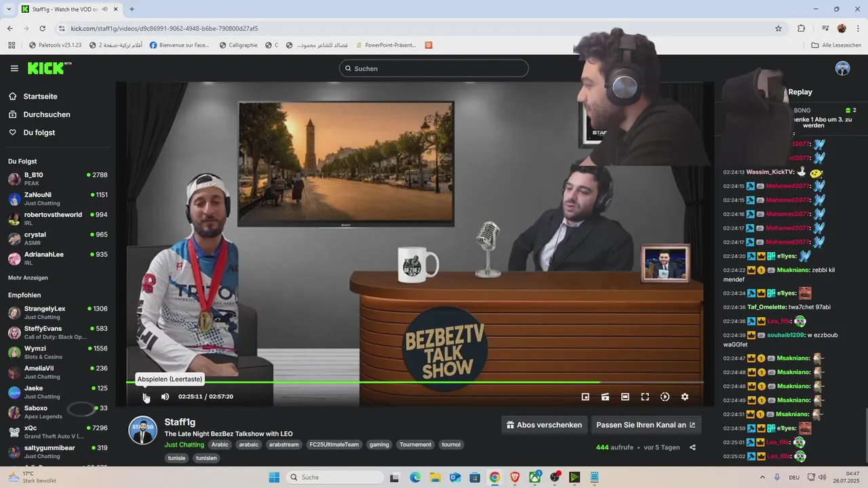Open saltygummibear channel
The image size is (868, 488).
coord(58,451)
